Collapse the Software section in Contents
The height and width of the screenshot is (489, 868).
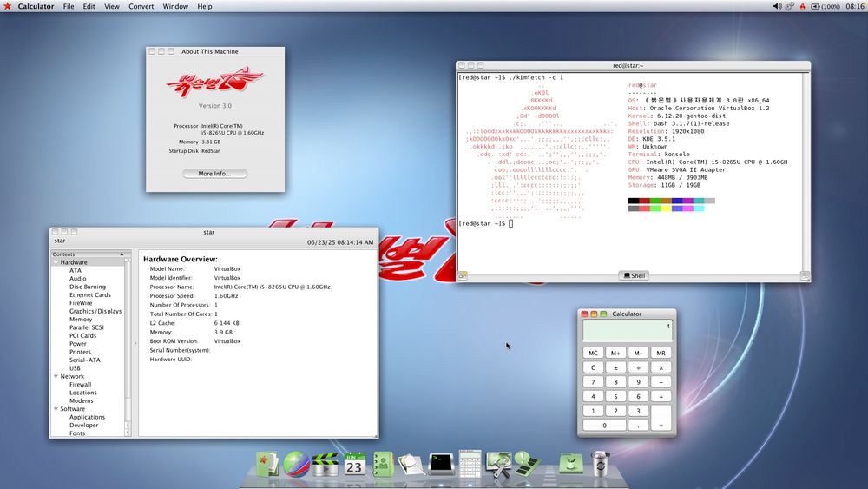(x=56, y=409)
